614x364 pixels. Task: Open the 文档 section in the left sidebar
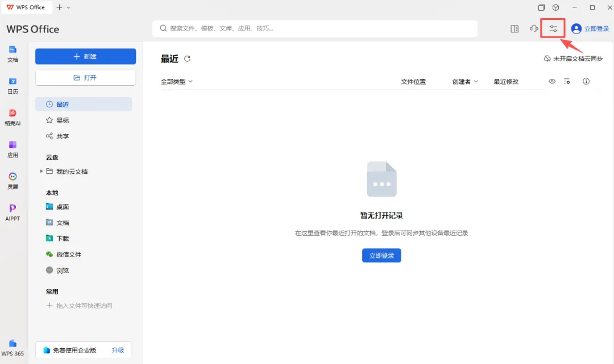tap(13, 54)
